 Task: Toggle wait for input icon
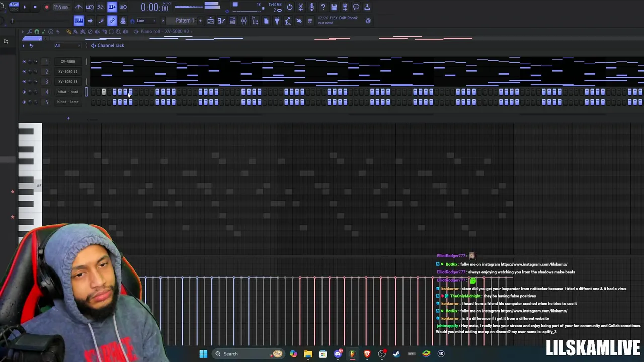(90, 7)
